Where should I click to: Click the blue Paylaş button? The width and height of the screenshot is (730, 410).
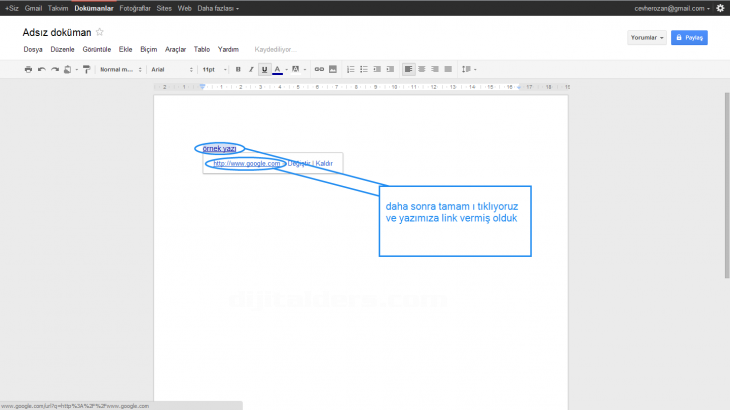[x=689, y=38]
